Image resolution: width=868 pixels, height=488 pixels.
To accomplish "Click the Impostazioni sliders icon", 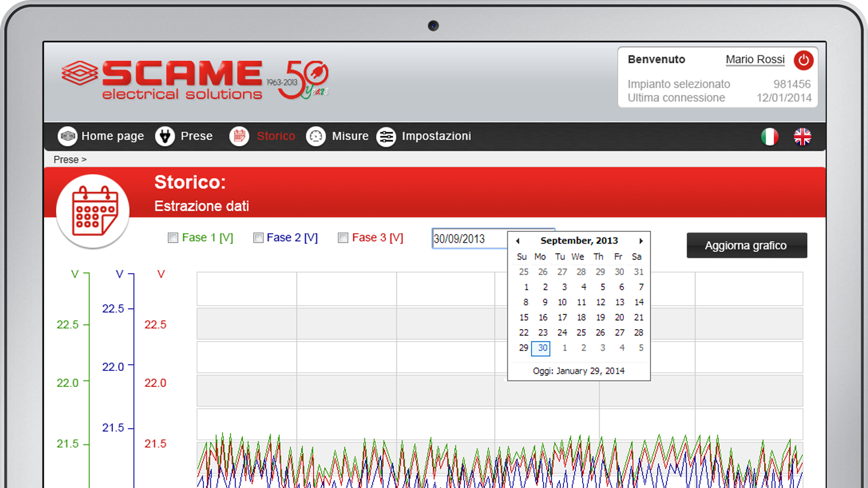I will tap(386, 136).
